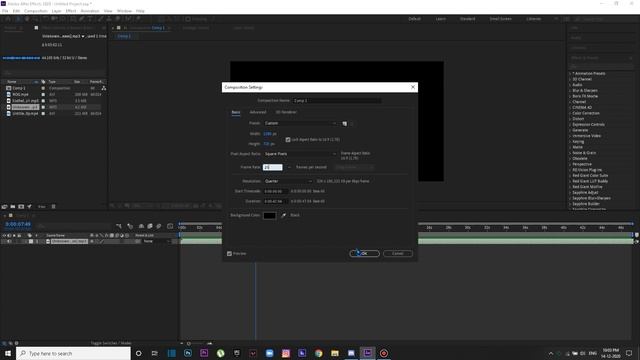Click the Background Color swatch

tap(269, 216)
